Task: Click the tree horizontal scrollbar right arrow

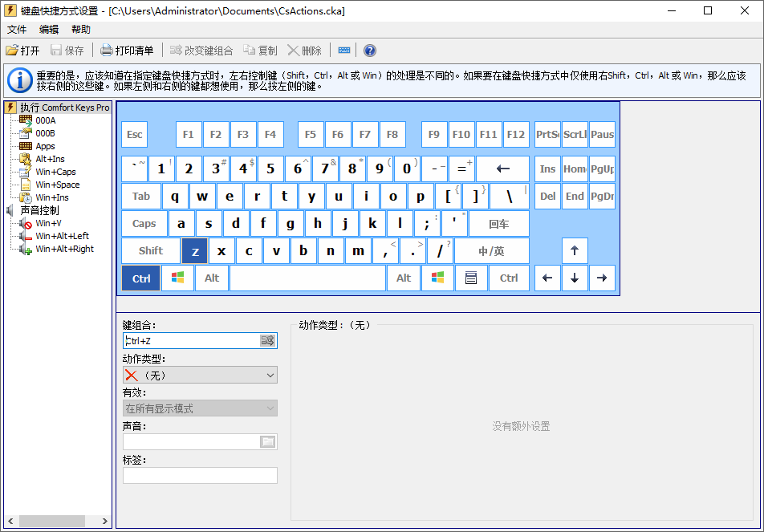Action: click(x=104, y=521)
